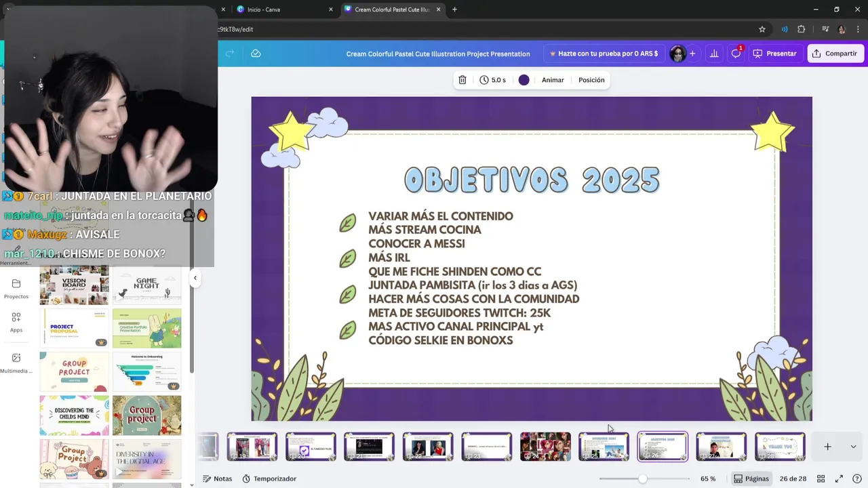Select the Diversity in the Digital Age template

(x=146, y=459)
